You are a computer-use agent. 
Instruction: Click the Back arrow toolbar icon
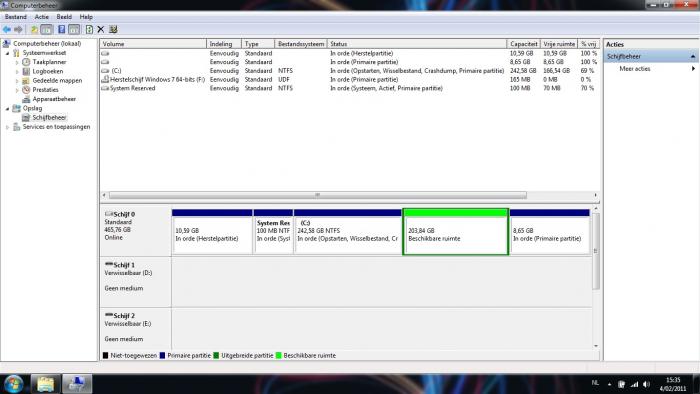pyautogui.click(x=7, y=29)
